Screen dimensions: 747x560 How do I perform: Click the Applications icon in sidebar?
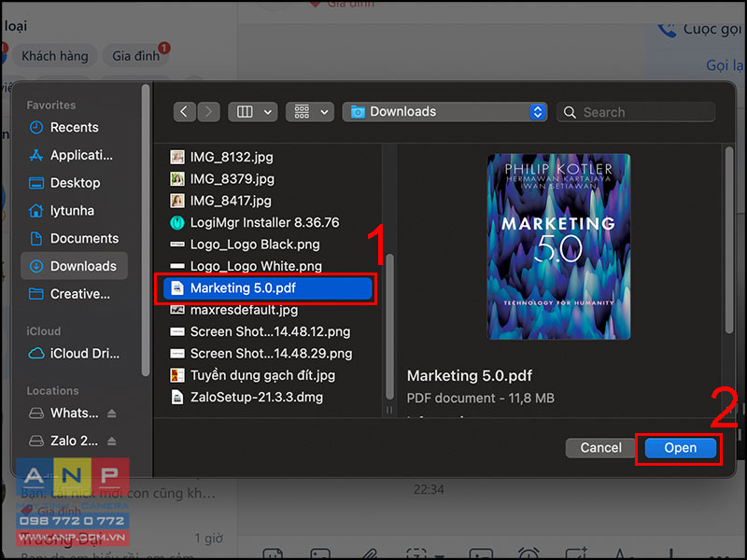coord(36,155)
